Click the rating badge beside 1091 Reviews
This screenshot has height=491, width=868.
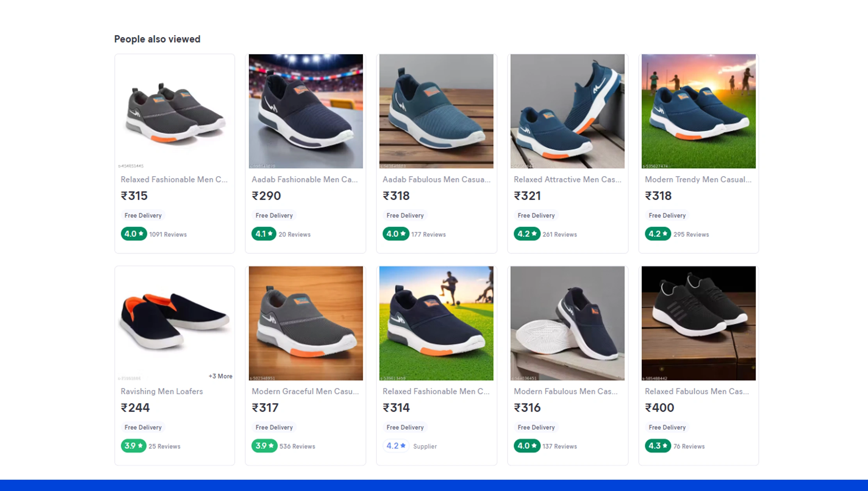click(134, 234)
